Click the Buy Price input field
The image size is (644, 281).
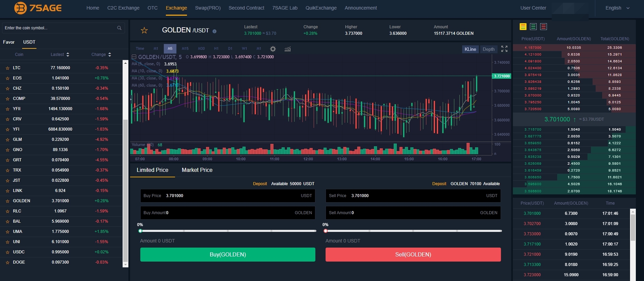[228, 196]
